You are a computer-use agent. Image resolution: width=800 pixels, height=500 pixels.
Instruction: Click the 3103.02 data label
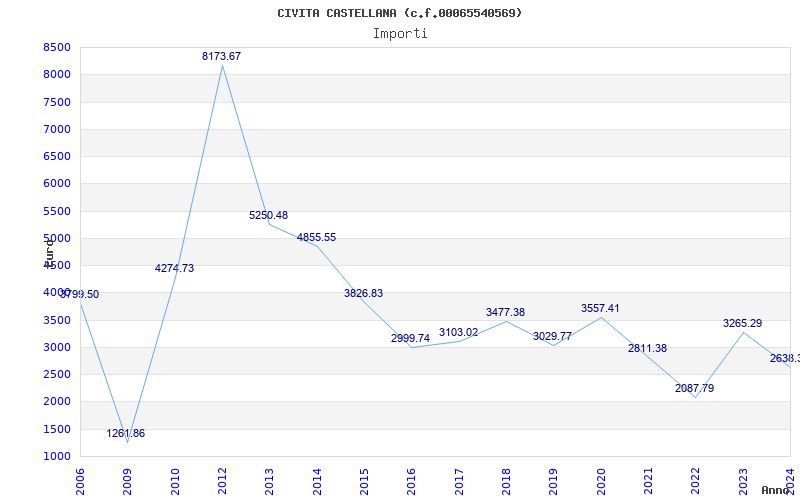click(x=458, y=333)
